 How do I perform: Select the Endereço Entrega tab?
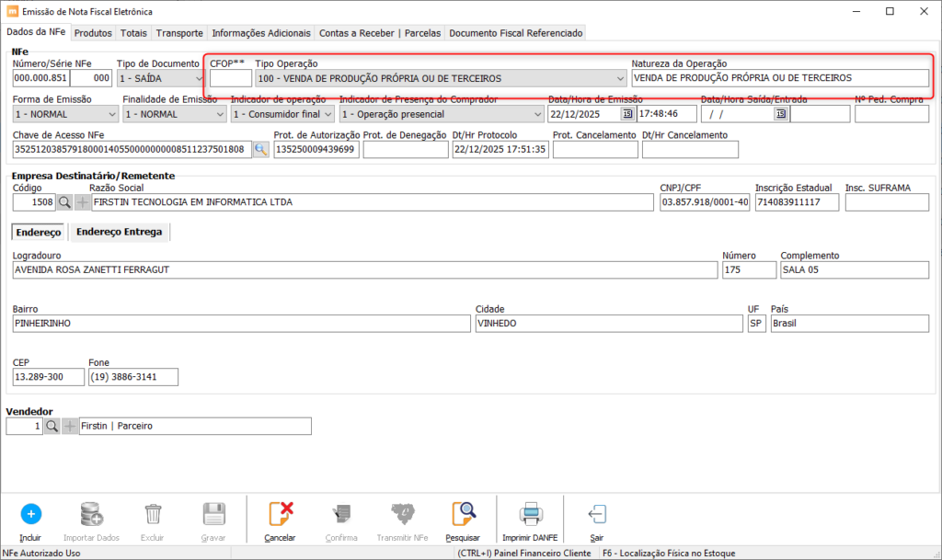[119, 232]
